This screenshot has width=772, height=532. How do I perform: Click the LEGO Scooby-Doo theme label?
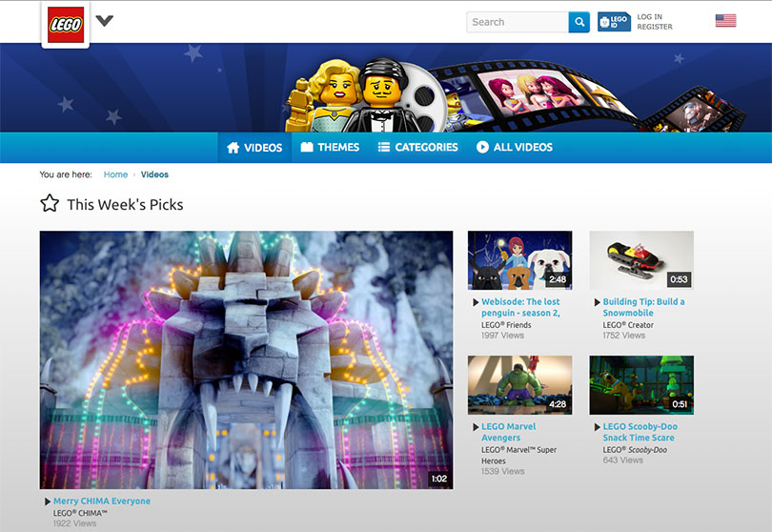pos(635,450)
